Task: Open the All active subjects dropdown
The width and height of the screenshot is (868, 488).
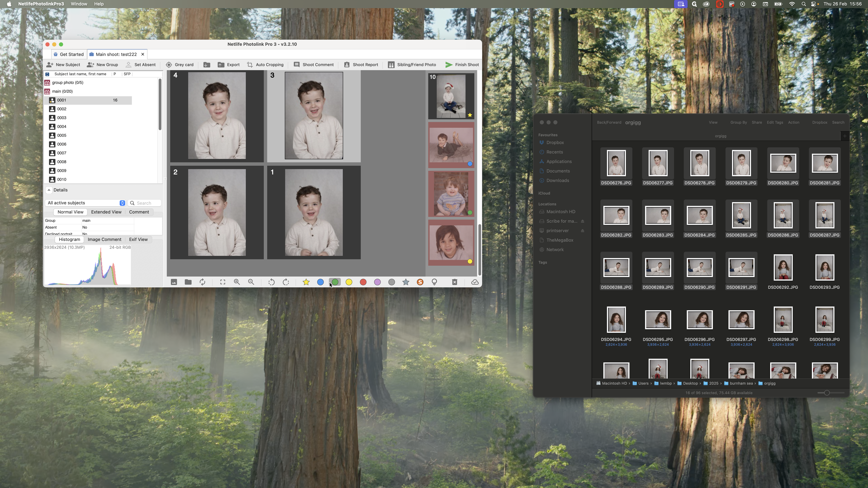Action: [x=86, y=203]
